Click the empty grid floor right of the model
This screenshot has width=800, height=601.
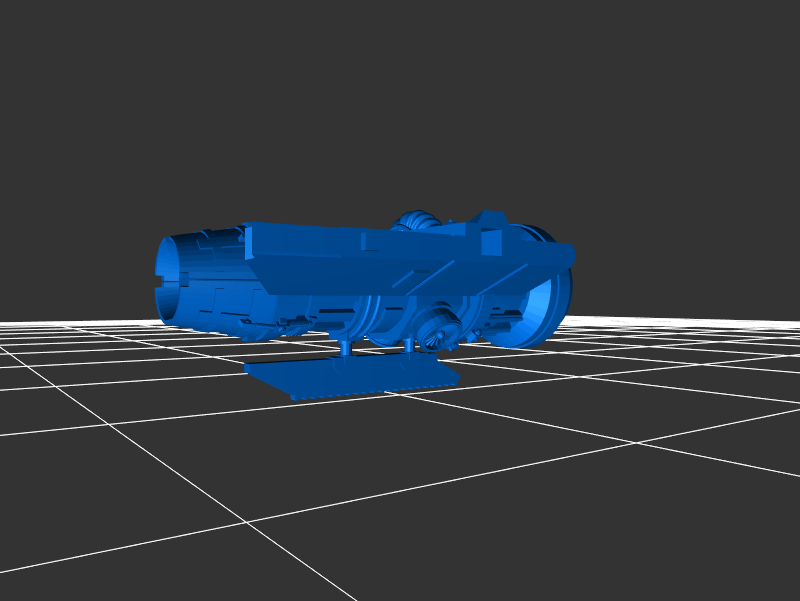tap(680, 380)
